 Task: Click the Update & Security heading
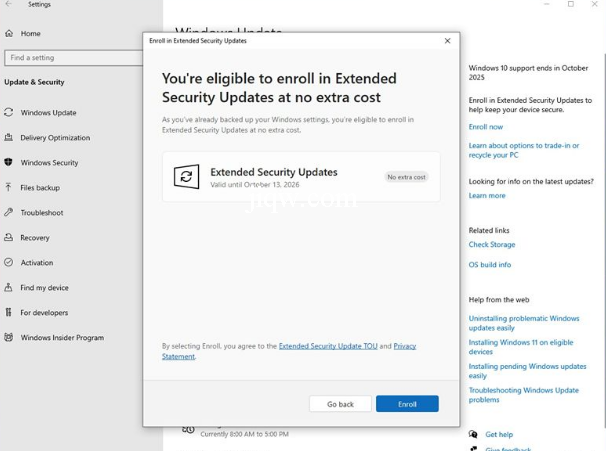point(34,82)
